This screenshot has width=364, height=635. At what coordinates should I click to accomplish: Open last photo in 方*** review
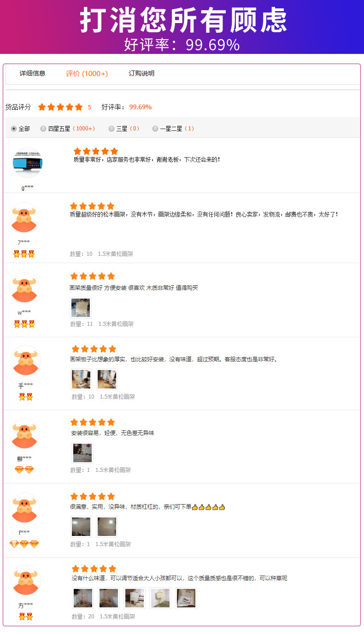pyautogui.click(x=186, y=598)
